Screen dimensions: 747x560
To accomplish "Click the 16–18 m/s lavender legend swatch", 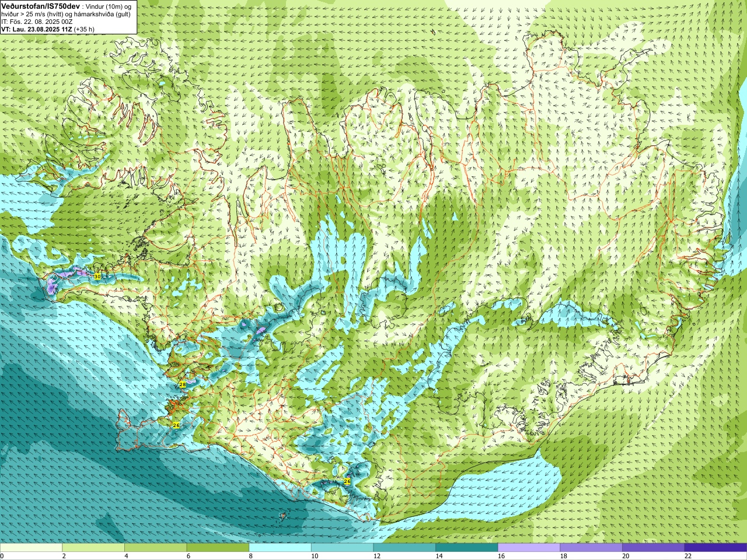I will (529, 548).
